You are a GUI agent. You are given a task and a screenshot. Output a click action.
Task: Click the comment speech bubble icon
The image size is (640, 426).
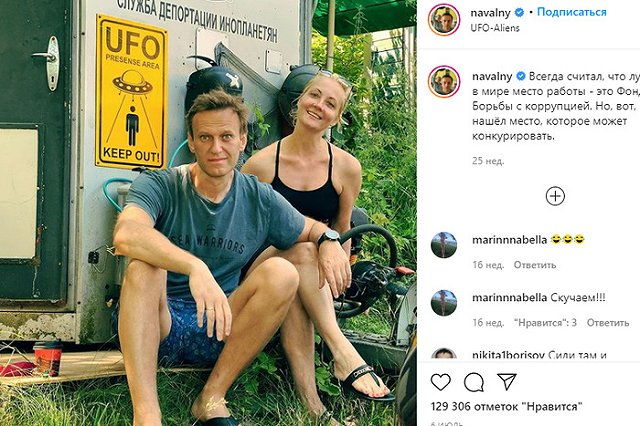474,381
